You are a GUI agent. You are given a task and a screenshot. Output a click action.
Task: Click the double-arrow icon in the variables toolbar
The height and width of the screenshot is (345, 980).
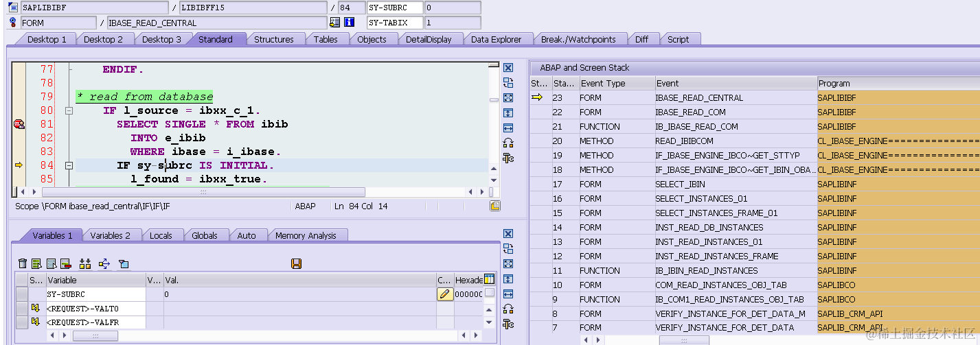pyautogui.click(x=85, y=263)
